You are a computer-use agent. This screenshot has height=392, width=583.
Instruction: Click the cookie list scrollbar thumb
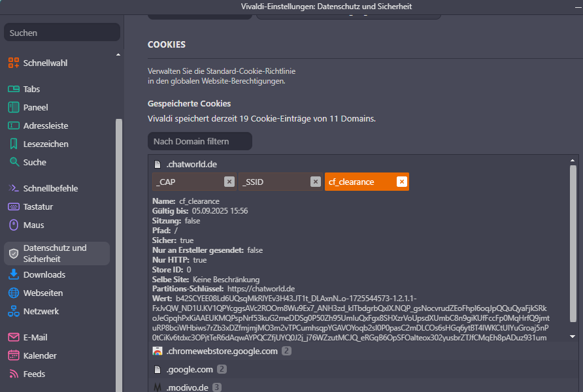coord(573,244)
